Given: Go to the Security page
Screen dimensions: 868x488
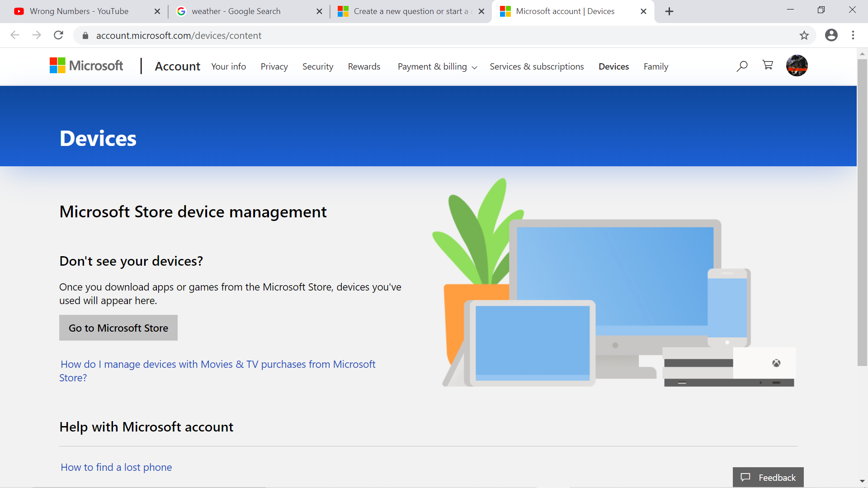Looking at the screenshot, I should [x=318, y=67].
